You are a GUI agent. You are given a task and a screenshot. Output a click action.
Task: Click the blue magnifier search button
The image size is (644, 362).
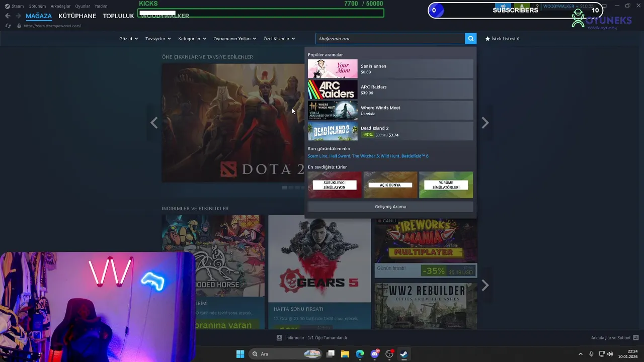tap(470, 39)
